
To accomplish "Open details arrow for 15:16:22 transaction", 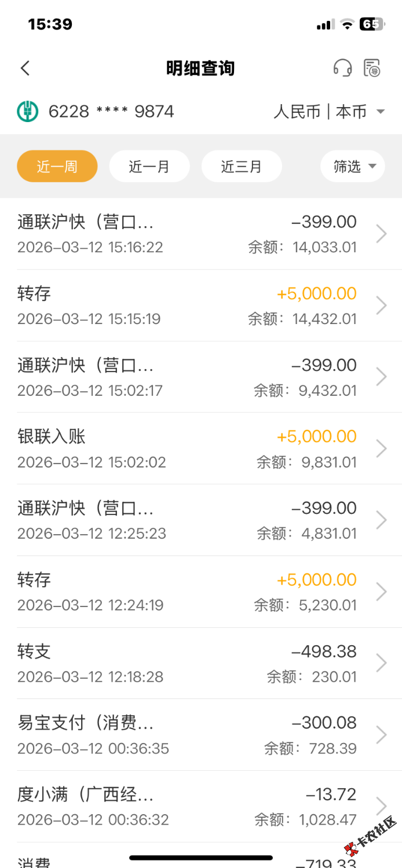I will pyautogui.click(x=381, y=234).
